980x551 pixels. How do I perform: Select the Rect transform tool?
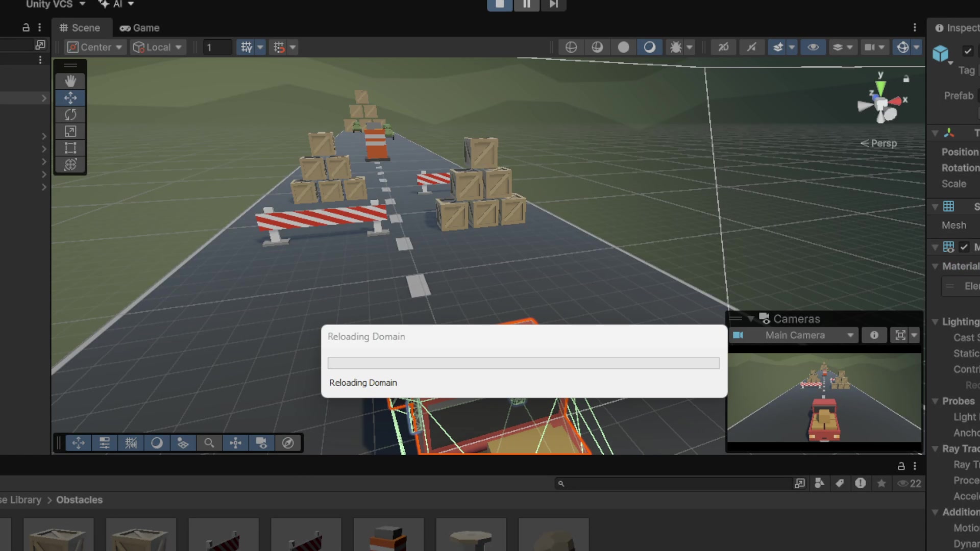click(70, 148)
